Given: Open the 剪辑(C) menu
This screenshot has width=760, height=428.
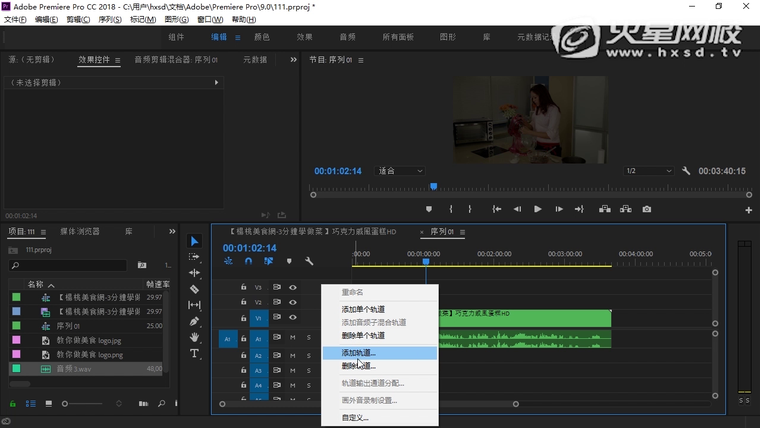Looking at the screenshot, I should coord(76,19).
